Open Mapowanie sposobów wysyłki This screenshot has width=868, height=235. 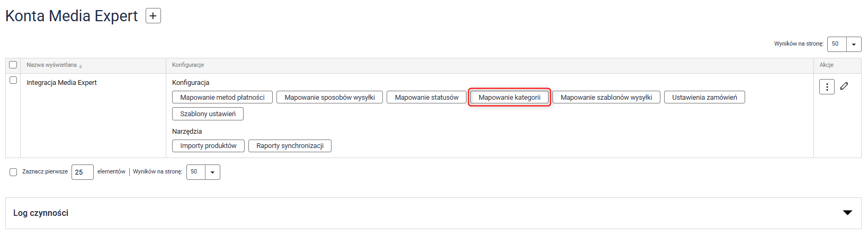click(x=329, y=97)
